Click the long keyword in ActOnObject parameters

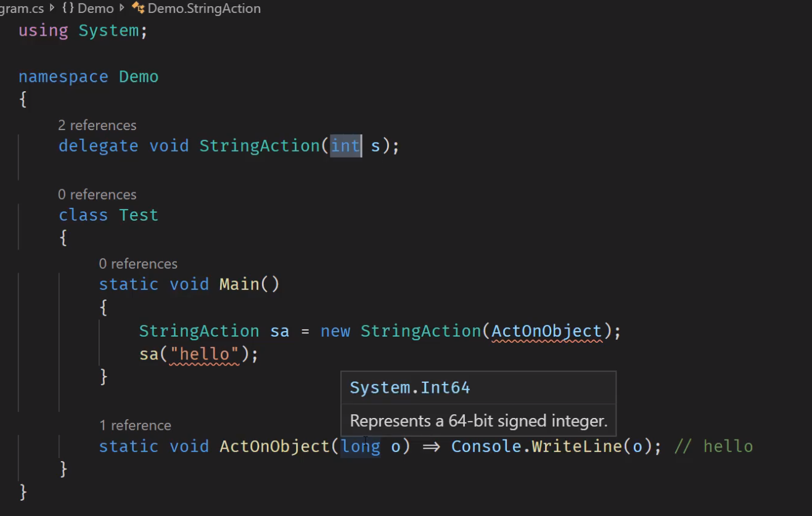click(361, 446)
